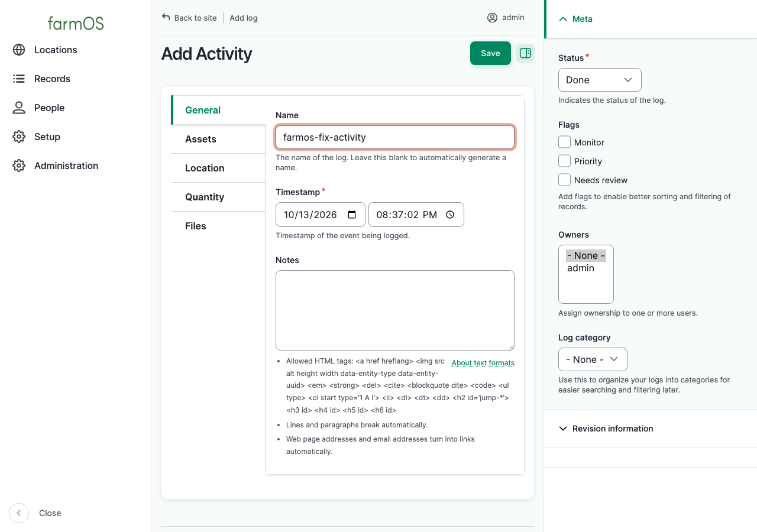The width and height of the screenshot is (757, 532).
Task: Open the clock time picker icon
Action: tap(450, 215)
